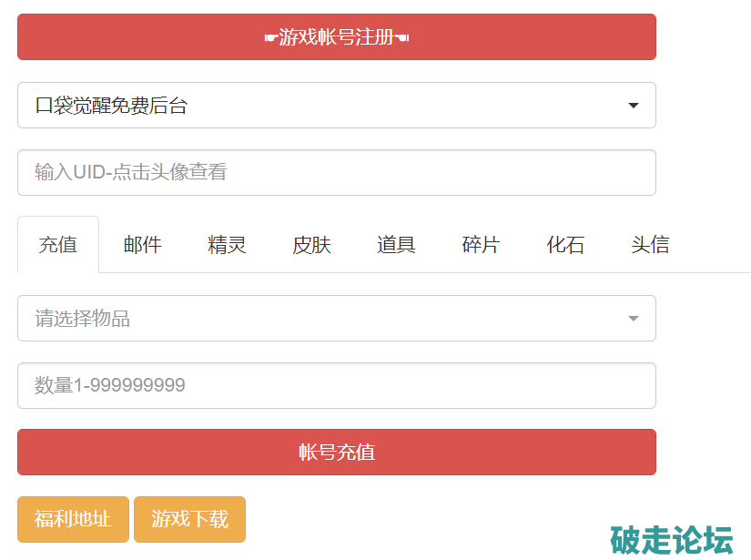Click the 游戏帐号注册 register button
751x560 pixels.
336,37
